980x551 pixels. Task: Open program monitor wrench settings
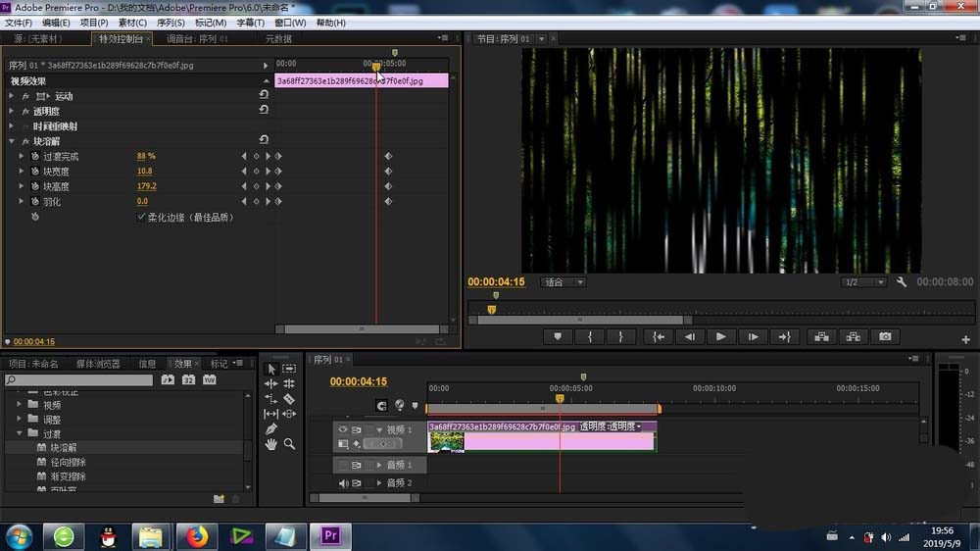(902, 282)
